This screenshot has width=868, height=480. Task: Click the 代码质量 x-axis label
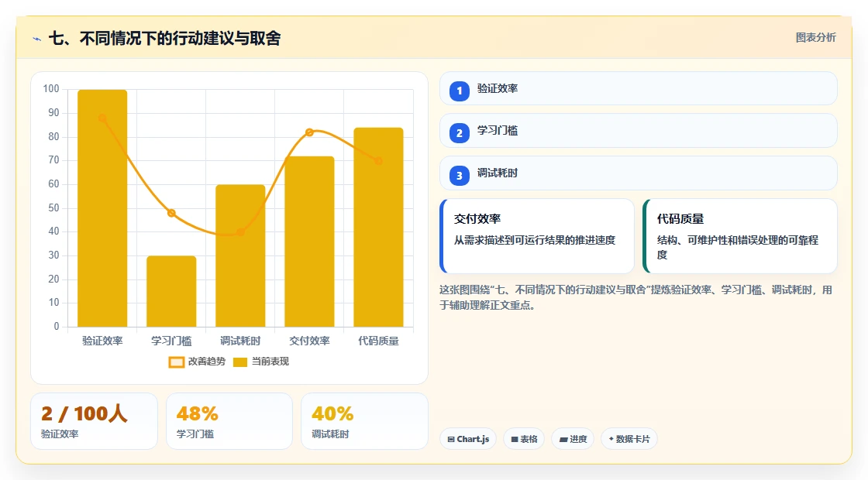(379, 341)
